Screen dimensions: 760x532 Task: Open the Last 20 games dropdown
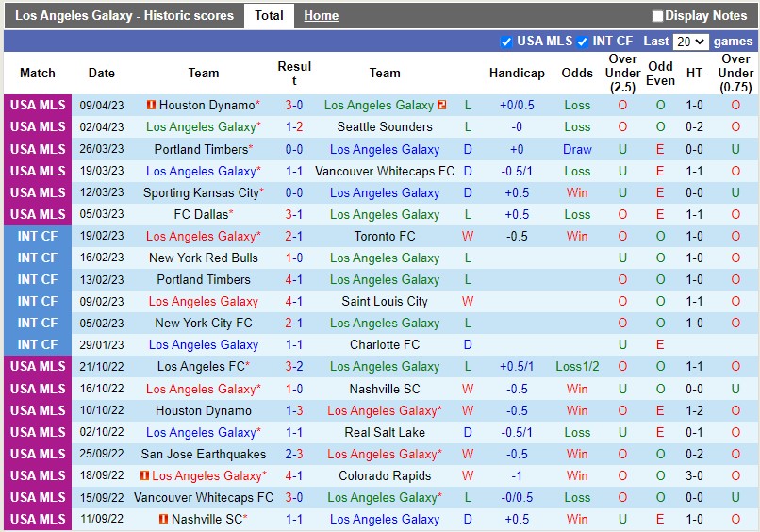690,42
